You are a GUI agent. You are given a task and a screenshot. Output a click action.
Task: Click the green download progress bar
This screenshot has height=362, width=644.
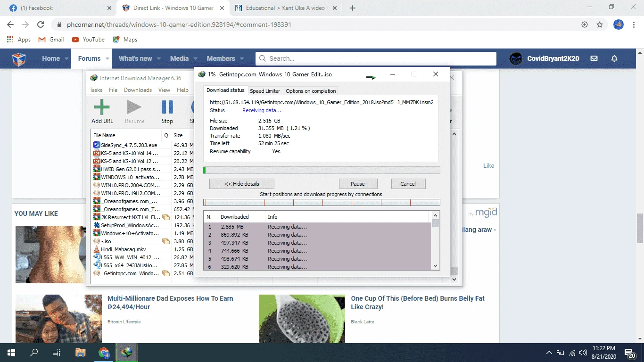coord(322,170)
